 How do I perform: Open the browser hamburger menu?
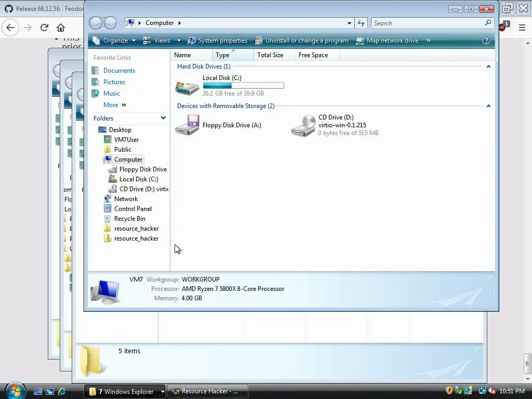(522, 28)
